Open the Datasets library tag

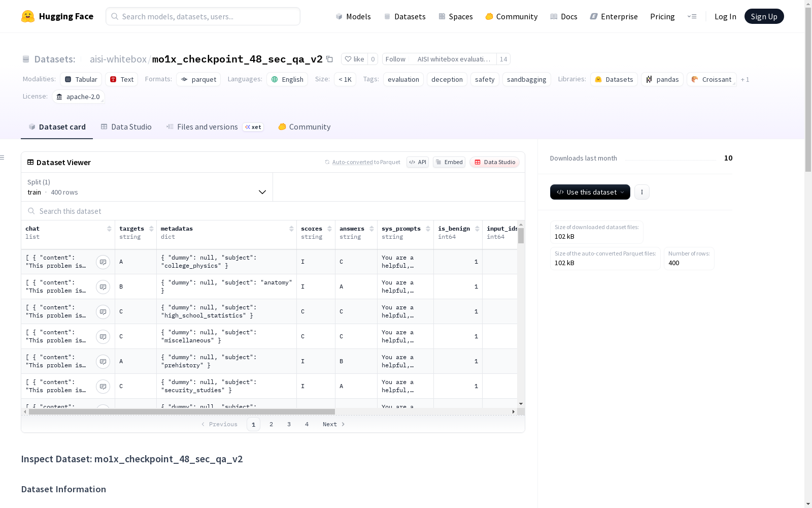tap(614, 79)
